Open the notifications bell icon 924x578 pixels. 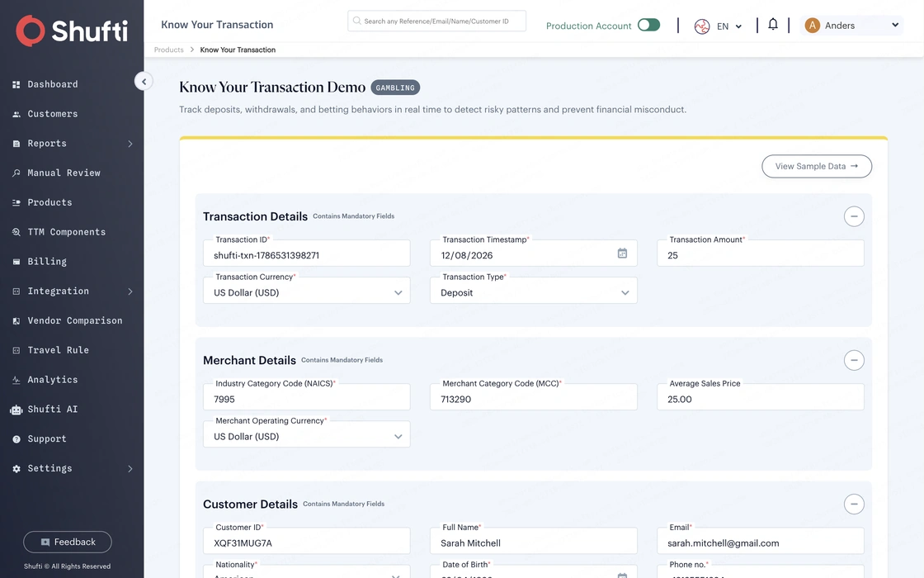pos(772,24)
